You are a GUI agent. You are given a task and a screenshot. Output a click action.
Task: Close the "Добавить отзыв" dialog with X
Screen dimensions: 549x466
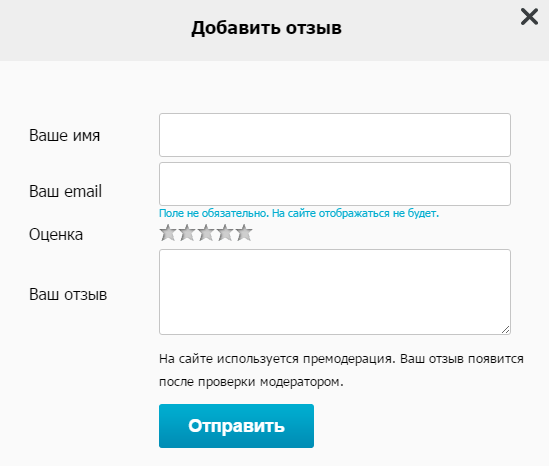(529, 17)
